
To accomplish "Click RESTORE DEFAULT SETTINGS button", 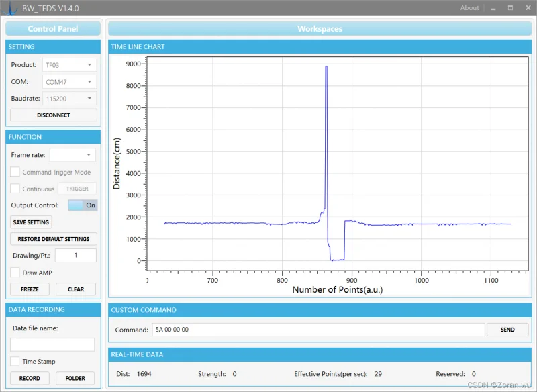I will coord(54,239).
